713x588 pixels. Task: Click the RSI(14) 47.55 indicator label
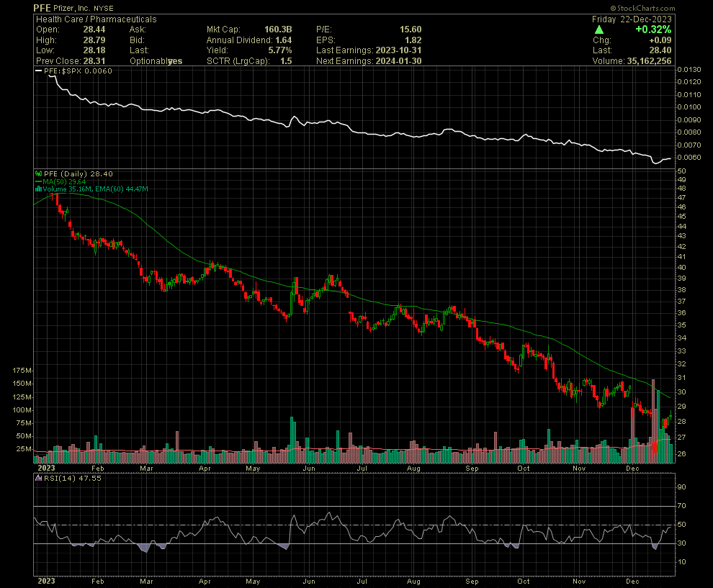(62, 476)
